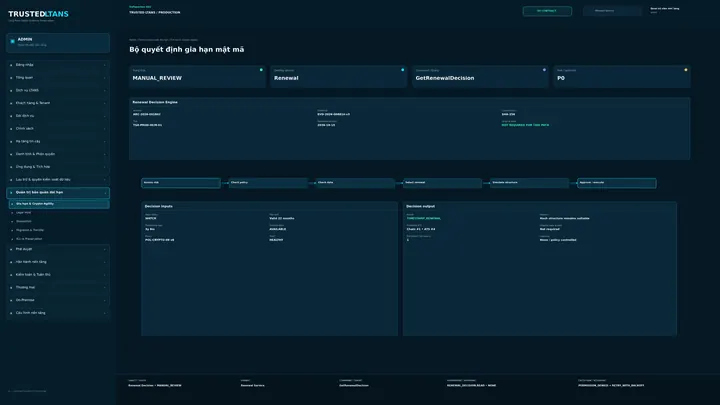Viewport: 720px width, 405px height.
Task: Click the Decision output panel heading
Action: (420, 207)
